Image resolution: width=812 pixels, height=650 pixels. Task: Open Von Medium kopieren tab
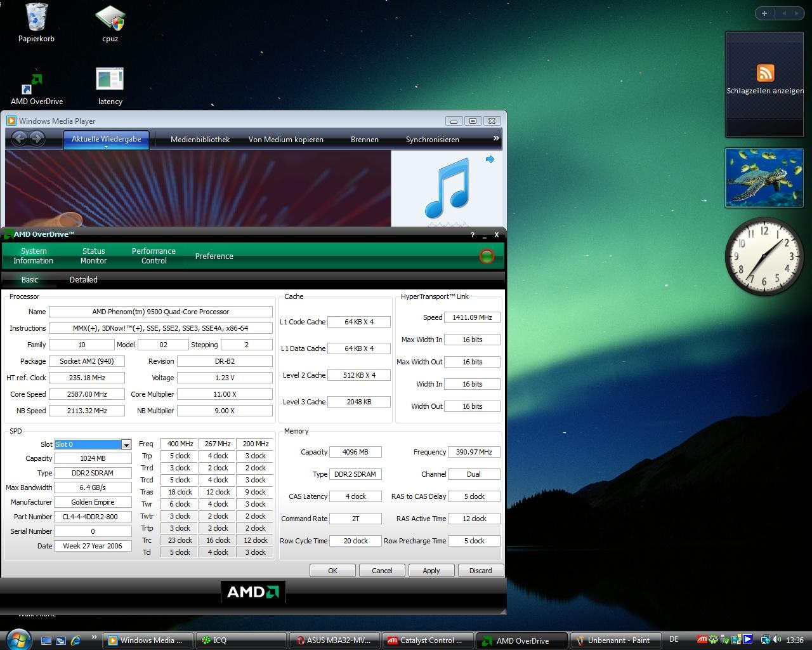pyautogui.click(x=285, y=140)
